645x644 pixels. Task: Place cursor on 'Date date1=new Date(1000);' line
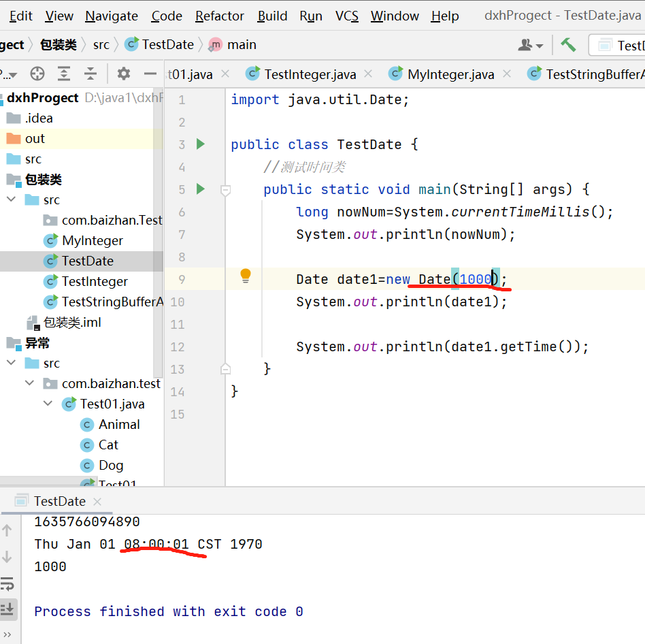(401, 279)
